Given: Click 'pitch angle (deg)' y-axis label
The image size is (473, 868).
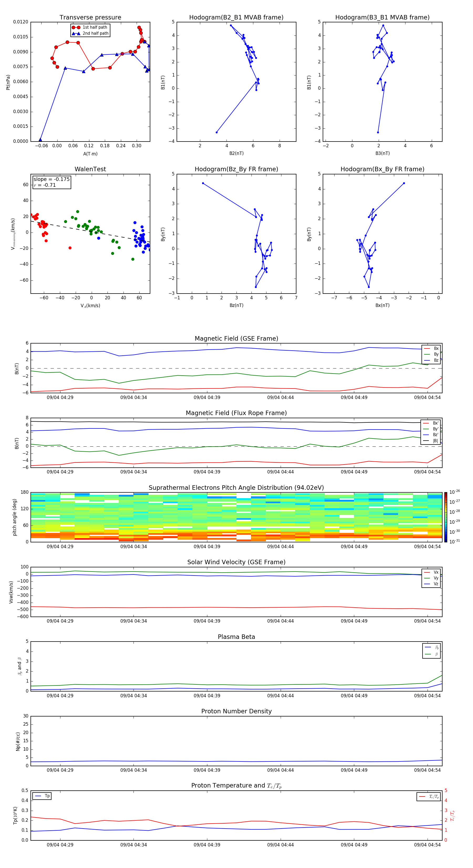Looking at the screenshot, I should click(x=14, y=517).
